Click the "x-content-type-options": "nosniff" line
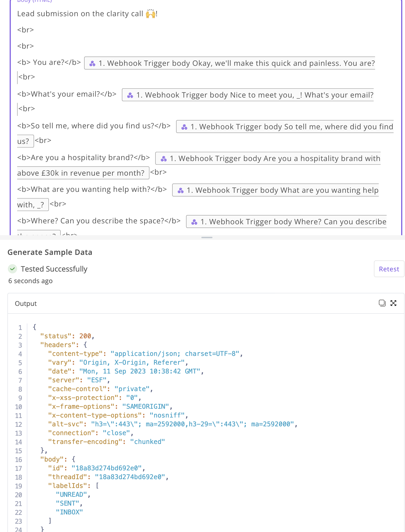 pyautogui.click(x=118, y=415)
